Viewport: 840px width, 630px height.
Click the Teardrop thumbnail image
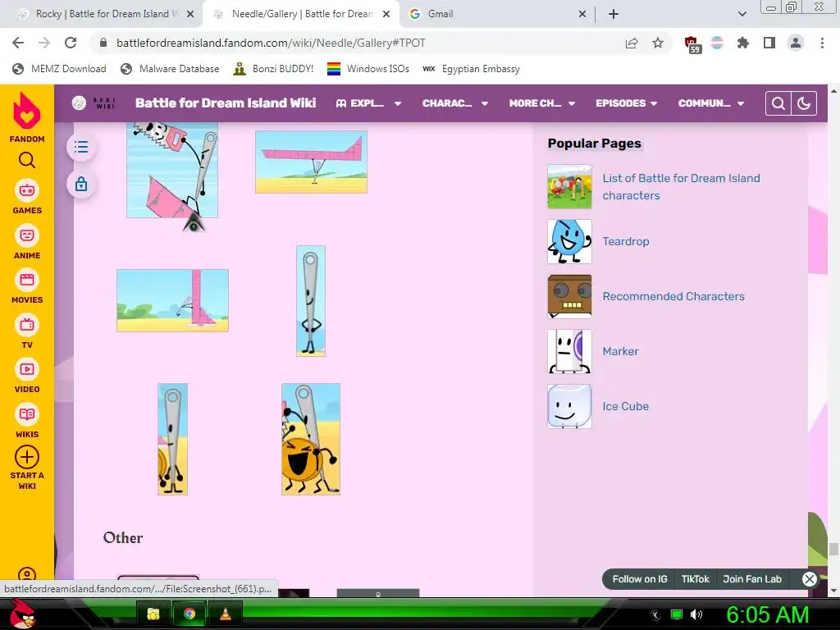click(x=569, y=241)
